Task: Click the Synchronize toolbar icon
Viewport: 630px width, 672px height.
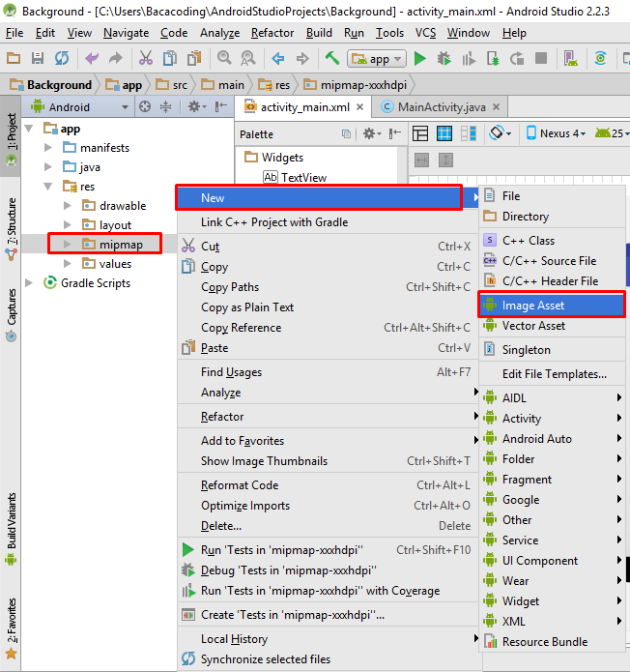Action: coord(62,58)
